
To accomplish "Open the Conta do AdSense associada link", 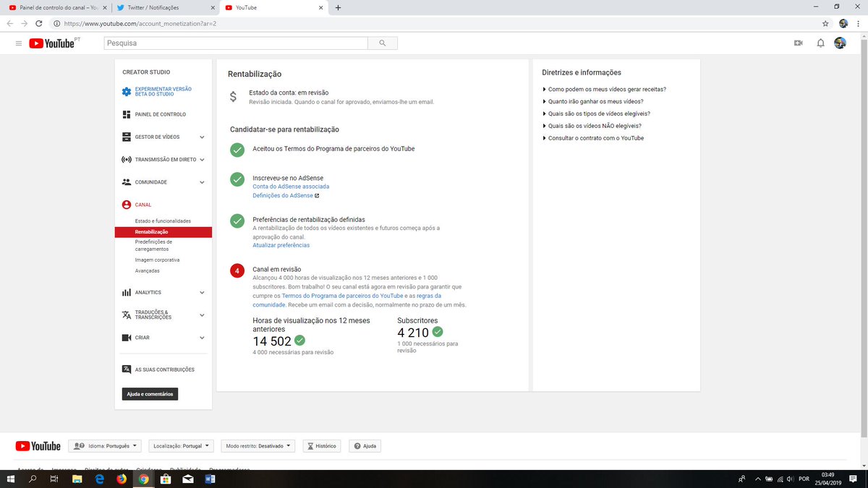I will (291, 187).
